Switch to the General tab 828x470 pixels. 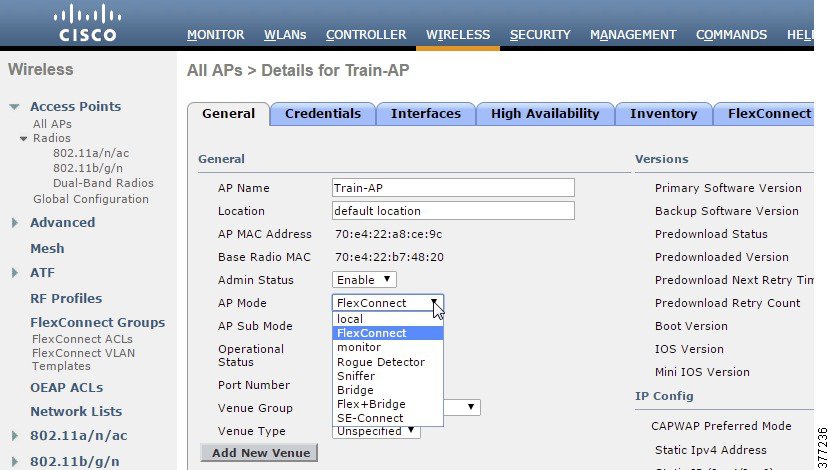click(x=229, y=114)
